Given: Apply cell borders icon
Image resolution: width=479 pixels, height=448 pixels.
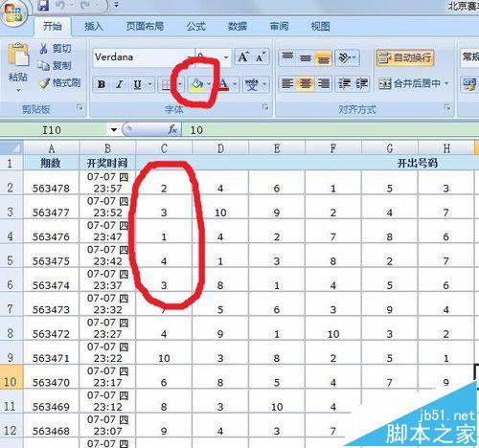Looking at the screenshot, I should point(167,84).
